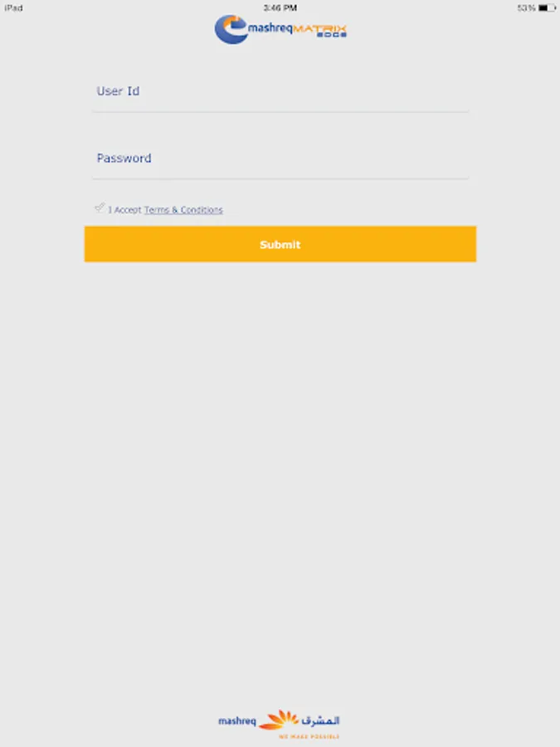The width and height of the screenshot is (560, 747).
Task: Click the underline beneath the User Id field
Action: 280,112
